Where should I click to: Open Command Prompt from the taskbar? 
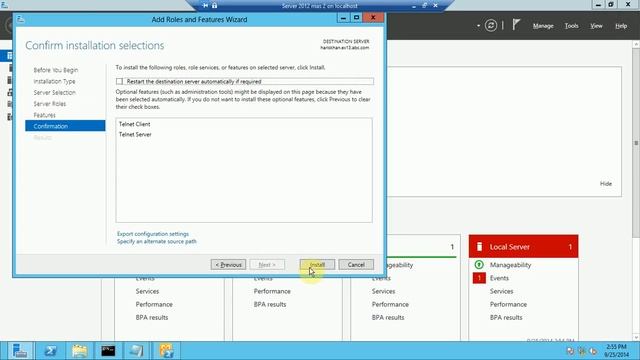click(108, 351)
